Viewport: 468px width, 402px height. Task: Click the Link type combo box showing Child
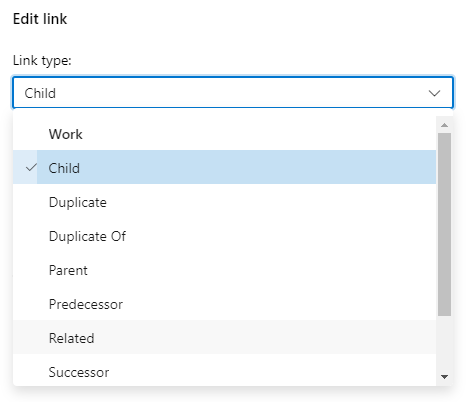(233, 93)
